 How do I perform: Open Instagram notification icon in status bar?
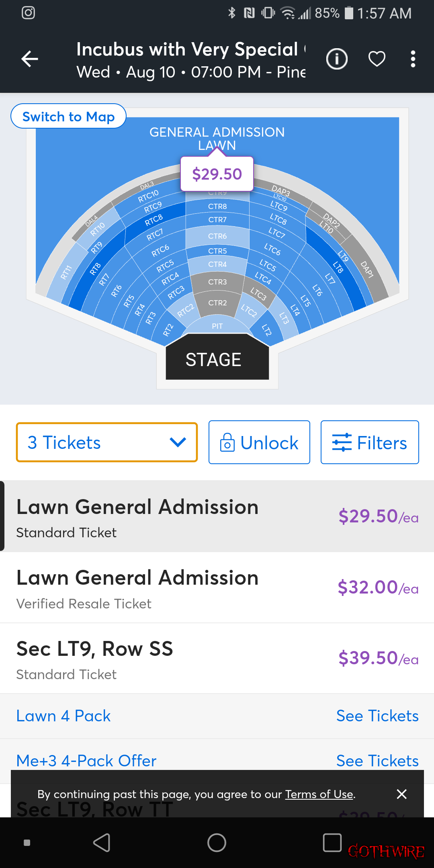tap(28, 13)
